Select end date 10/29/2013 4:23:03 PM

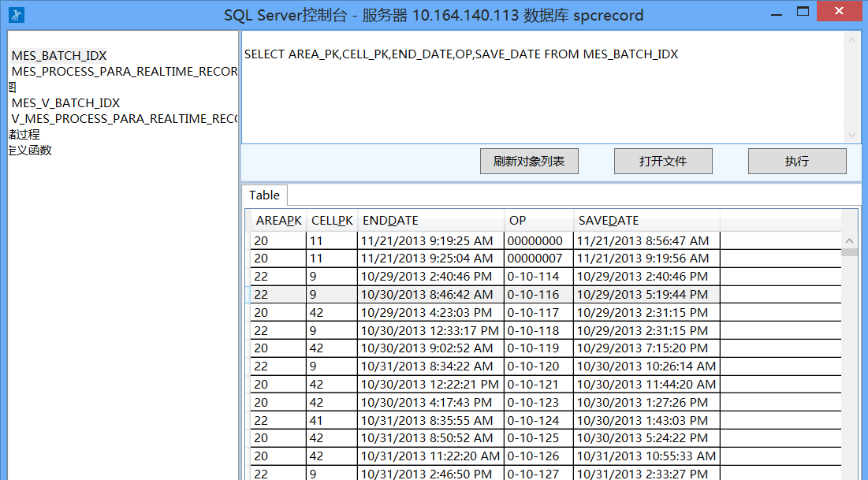tap(430, 313)
